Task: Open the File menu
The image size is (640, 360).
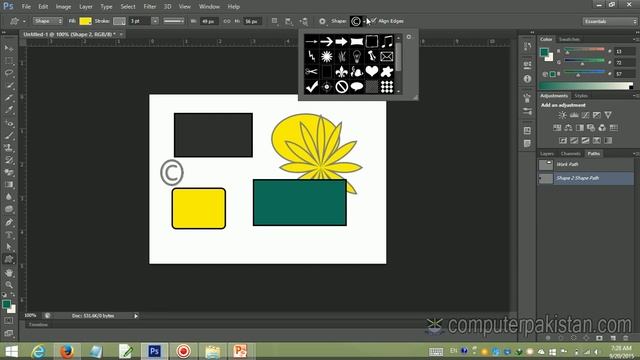Action: click(26, 7)
